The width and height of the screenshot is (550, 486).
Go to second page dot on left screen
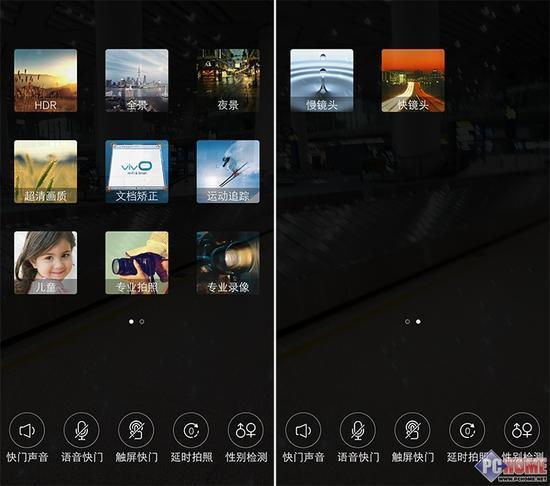(142, 322)
